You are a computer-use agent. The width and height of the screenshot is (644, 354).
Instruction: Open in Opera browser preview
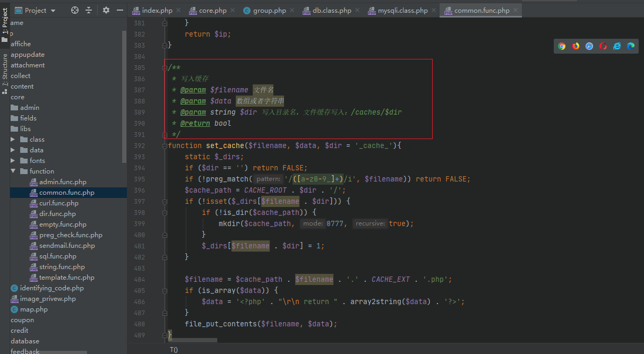pyautogui.click(x=603, y=46)
